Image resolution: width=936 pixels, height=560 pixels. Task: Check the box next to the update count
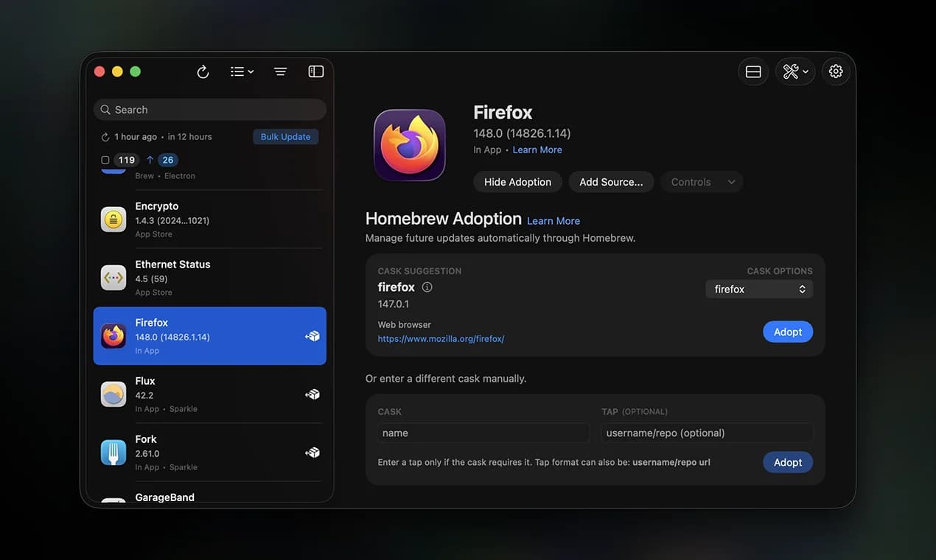(x=104, y=159)
